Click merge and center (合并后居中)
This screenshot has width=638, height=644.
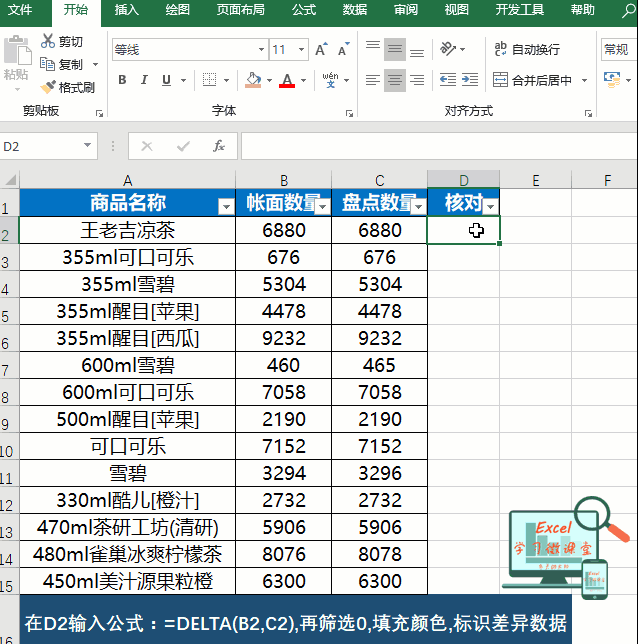(532, 80)
